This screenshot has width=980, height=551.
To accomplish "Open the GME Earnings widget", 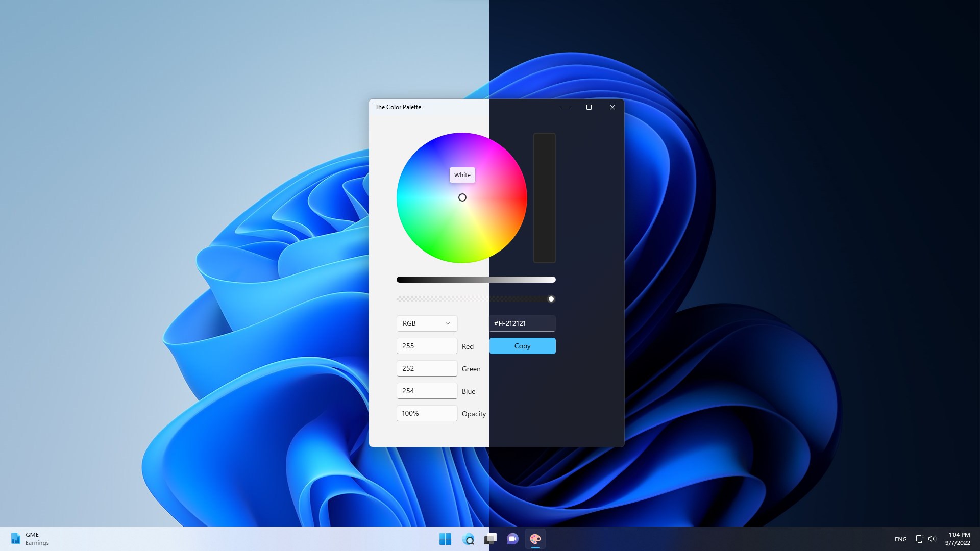I will [x=30, y=539].
